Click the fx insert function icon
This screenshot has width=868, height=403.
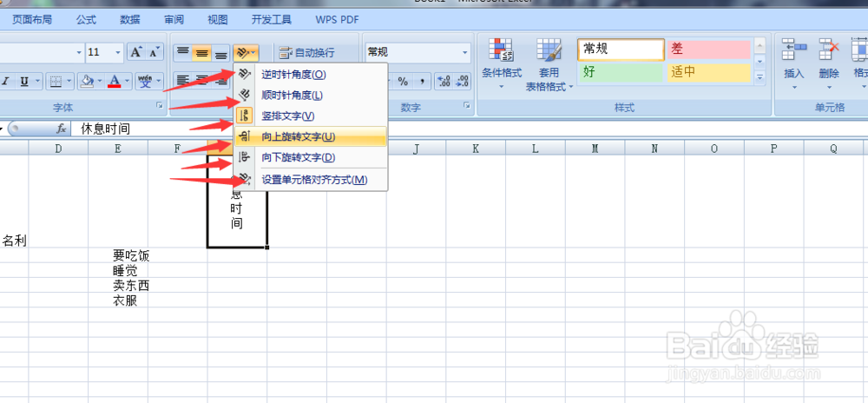pos(62,129)
